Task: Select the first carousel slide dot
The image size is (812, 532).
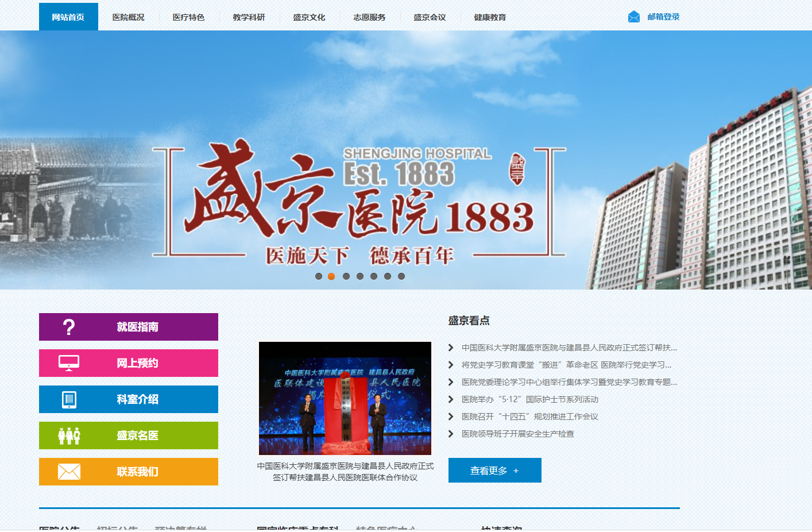Action: (319, 276)
